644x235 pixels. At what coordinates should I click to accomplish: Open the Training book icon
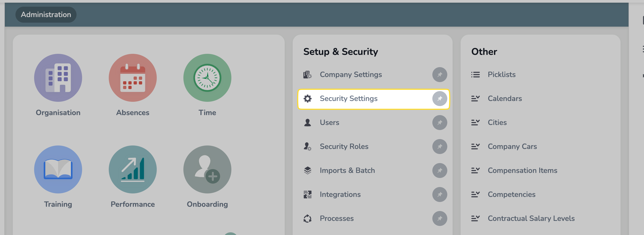point(58,169)
